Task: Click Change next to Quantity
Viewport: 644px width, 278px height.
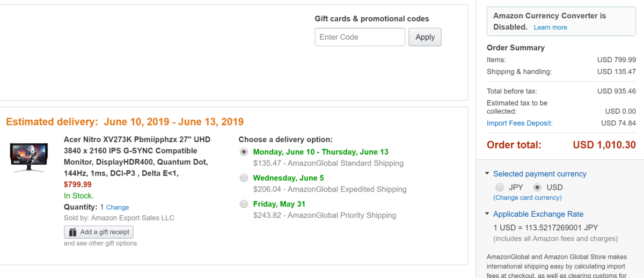Action: [118, 207]
